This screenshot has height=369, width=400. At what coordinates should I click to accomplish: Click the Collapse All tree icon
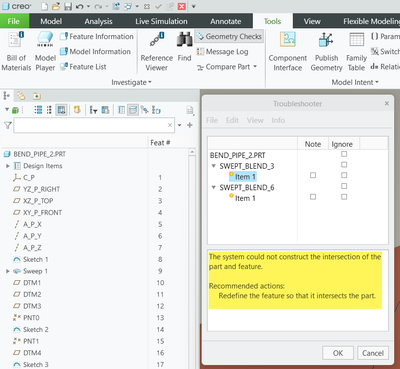coord(49,110)
